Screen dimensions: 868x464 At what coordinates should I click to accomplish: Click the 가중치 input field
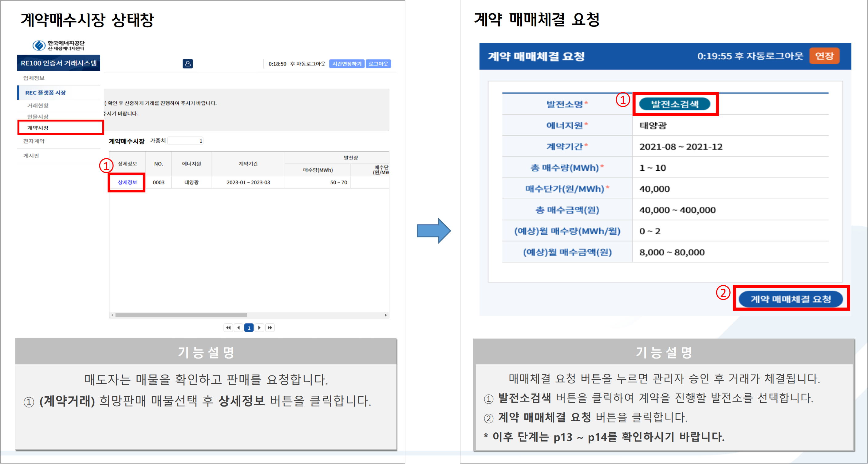(185, 141)
